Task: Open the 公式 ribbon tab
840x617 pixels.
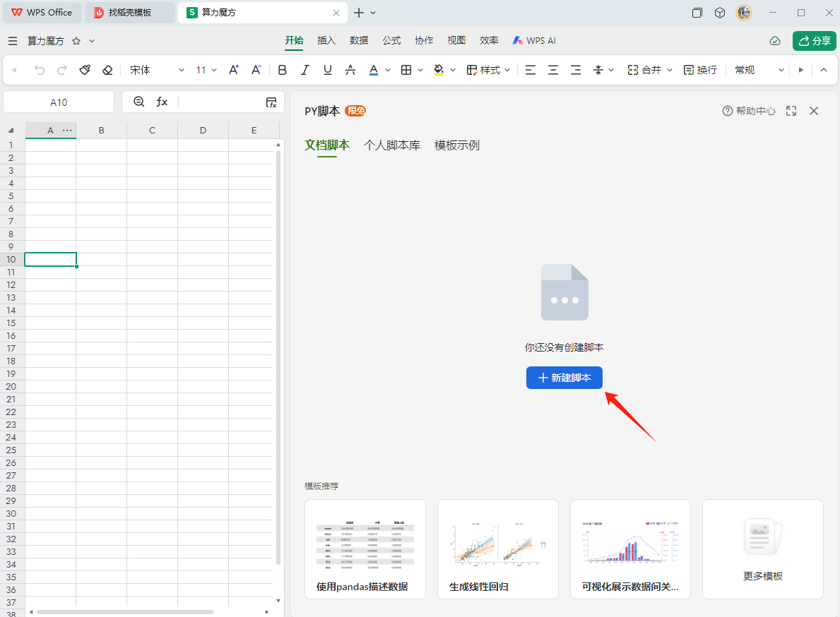Action: (392, 40)
